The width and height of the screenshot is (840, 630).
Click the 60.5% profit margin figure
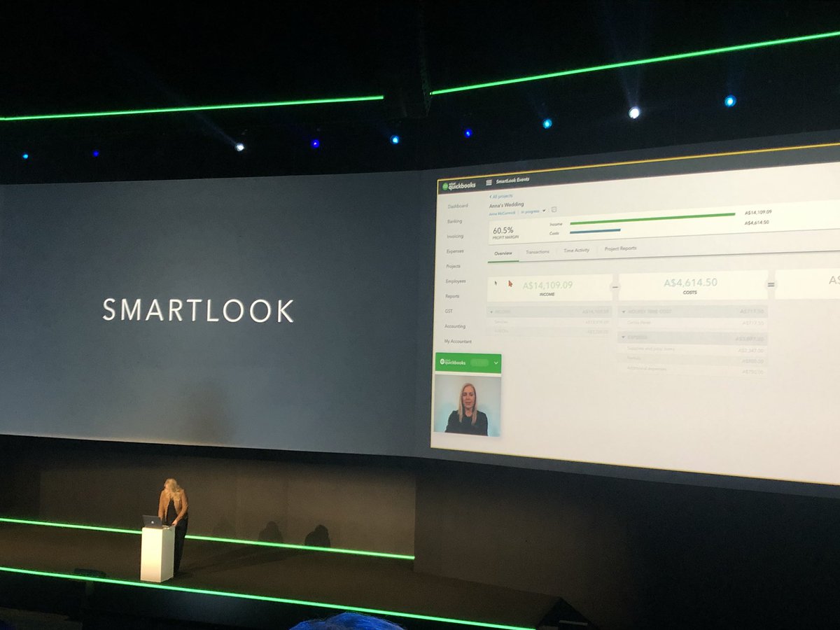coord(503,230)
